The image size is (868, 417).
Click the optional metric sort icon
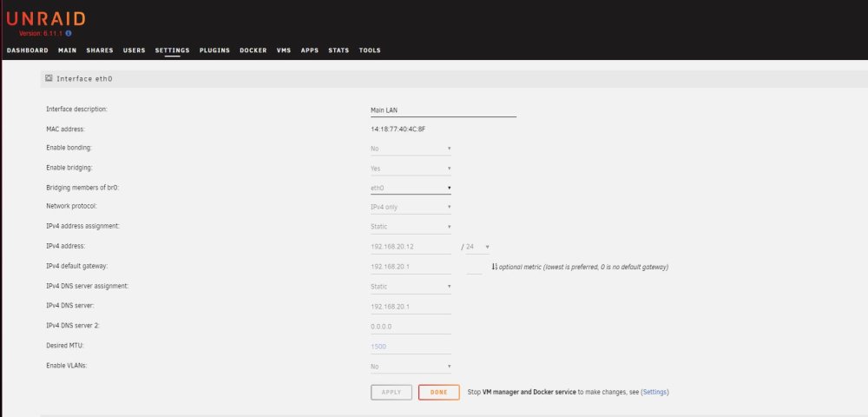(x=495, y=267)
